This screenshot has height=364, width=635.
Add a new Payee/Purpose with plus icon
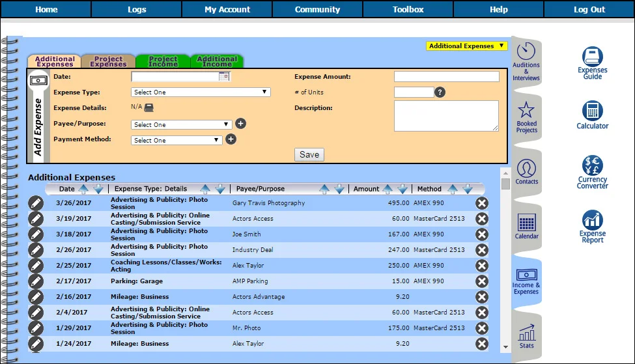click(240, 124)
